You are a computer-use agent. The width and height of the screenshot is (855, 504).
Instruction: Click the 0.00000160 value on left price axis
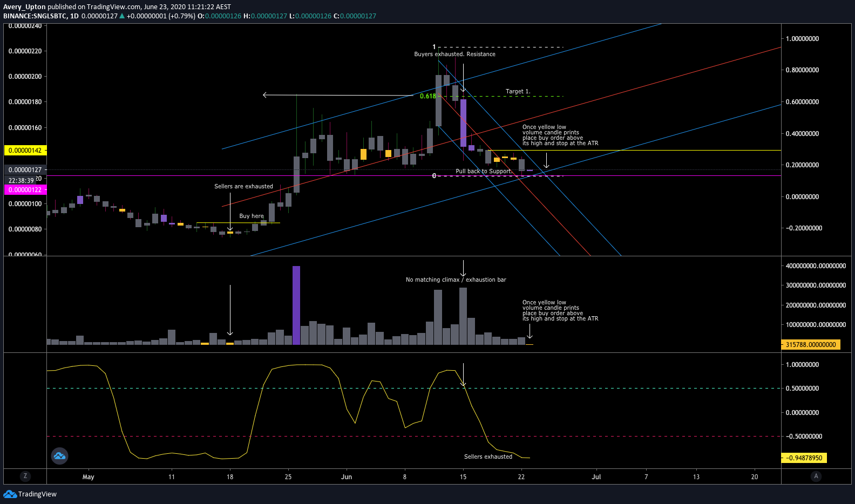pyautogui.click(x=25, y=128)
